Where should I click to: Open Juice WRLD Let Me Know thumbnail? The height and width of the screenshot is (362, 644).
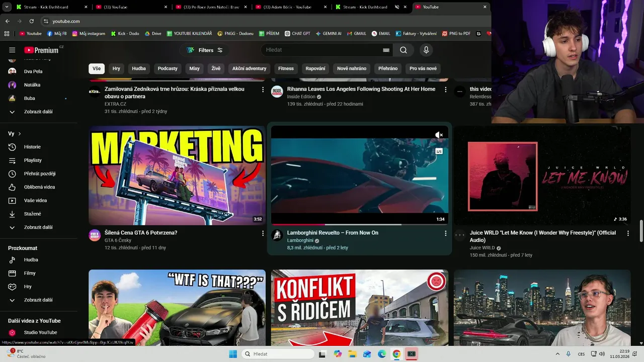tap(542, 175)
